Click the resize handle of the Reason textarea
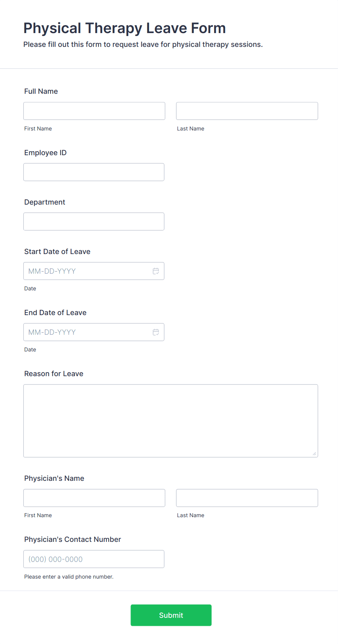 314,453
